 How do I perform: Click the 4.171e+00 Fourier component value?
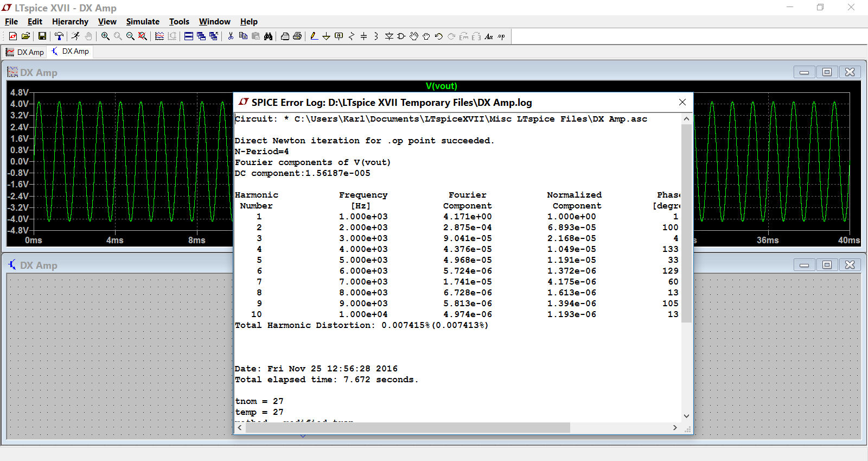pos(468,217)
